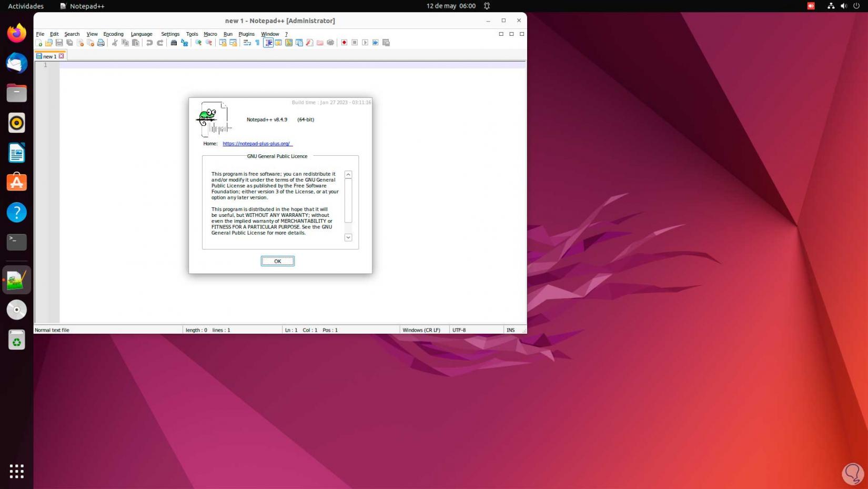868x489 pixels.
Task: Click the Zoom Out toolbar icon
Action: click(x=209, y=43)
